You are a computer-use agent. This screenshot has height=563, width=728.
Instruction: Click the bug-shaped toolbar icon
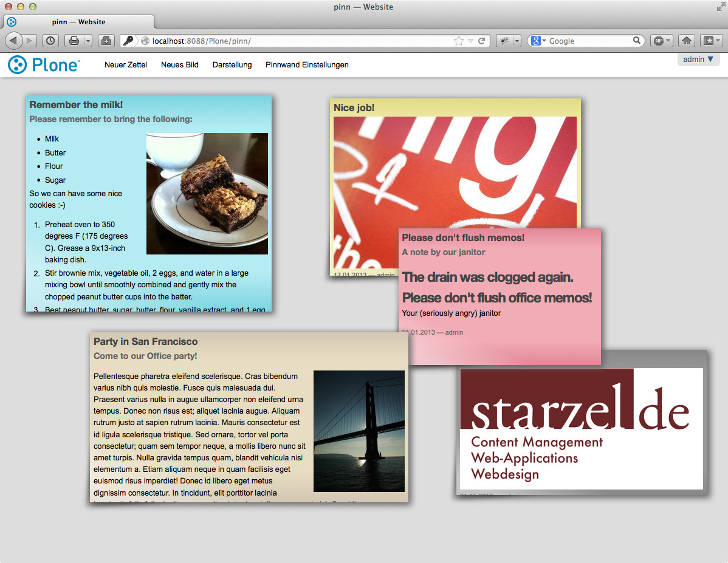click(504, 41)
